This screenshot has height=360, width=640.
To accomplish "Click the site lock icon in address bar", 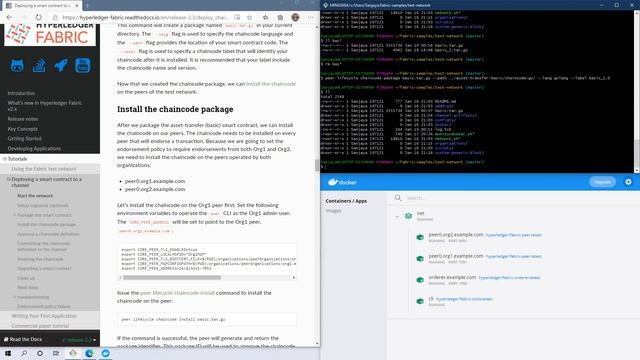I will pos(55,18).
